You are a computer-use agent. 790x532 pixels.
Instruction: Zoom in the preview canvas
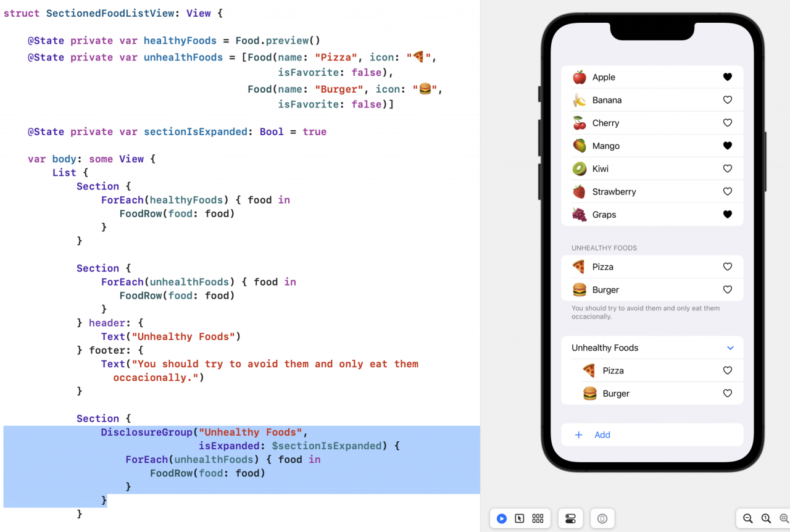click(783, 518)
